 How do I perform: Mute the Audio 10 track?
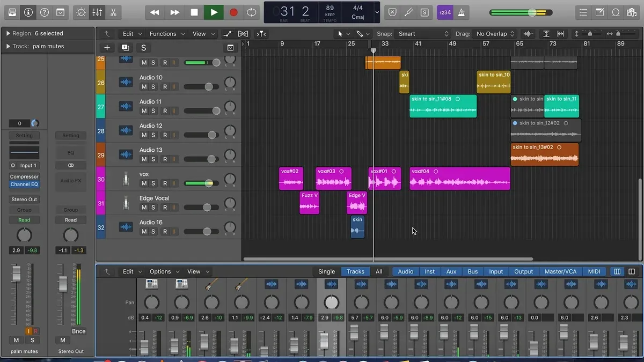click(144, 87)
